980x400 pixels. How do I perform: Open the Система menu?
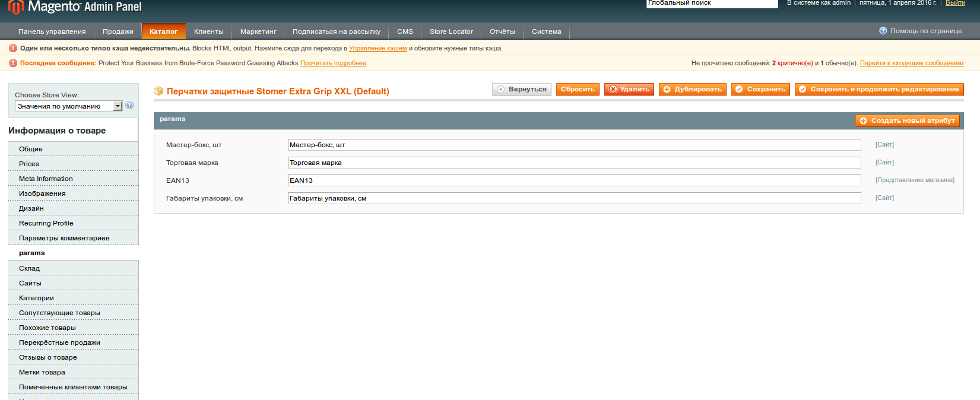pyautogui.click(x=546, y=31)
